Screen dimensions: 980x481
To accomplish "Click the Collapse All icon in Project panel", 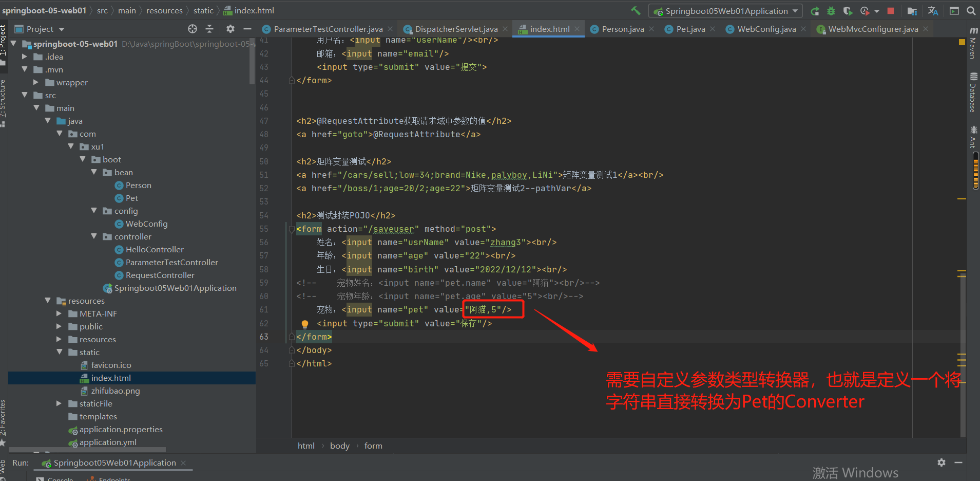I will [209, 29].
